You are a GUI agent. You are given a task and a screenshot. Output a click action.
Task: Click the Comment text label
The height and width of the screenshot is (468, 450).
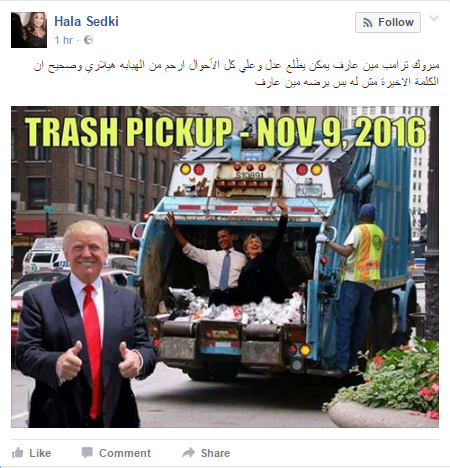[x=125, y=453]
